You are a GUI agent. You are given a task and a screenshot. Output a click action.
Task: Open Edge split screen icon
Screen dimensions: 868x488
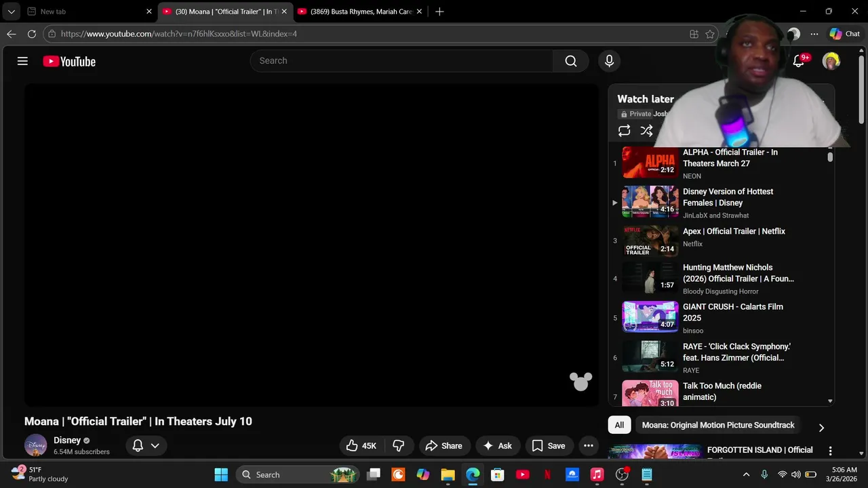(694, 34)
